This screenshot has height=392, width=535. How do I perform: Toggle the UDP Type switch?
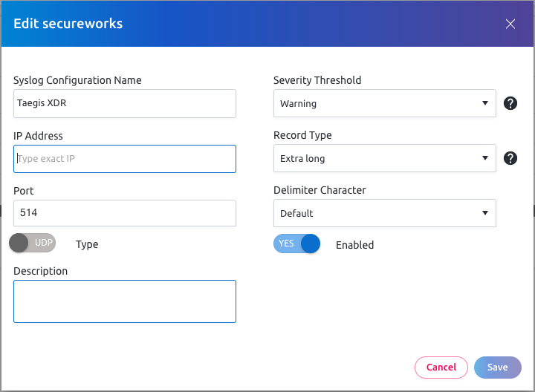pos(33,243)
